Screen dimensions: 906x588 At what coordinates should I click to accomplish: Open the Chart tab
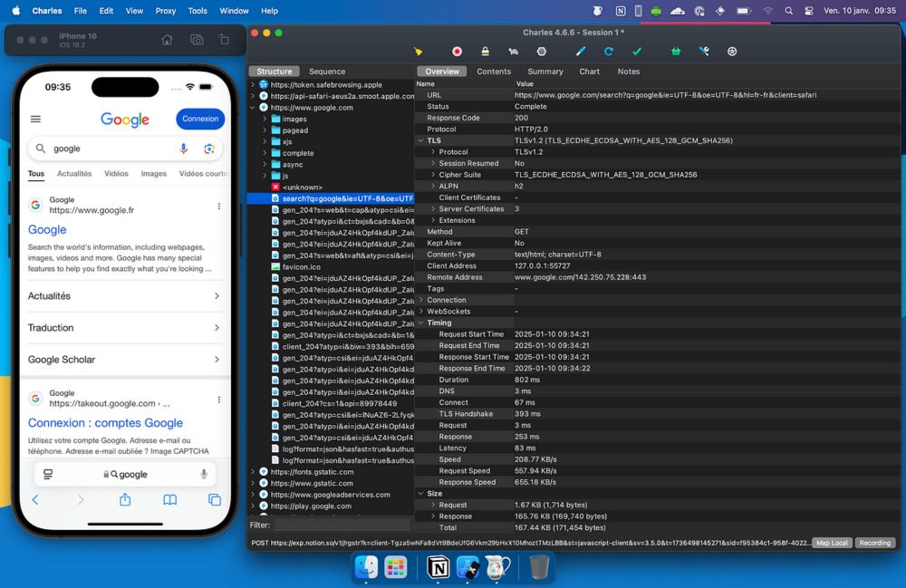pyautogui.click(x=590, y=72)
